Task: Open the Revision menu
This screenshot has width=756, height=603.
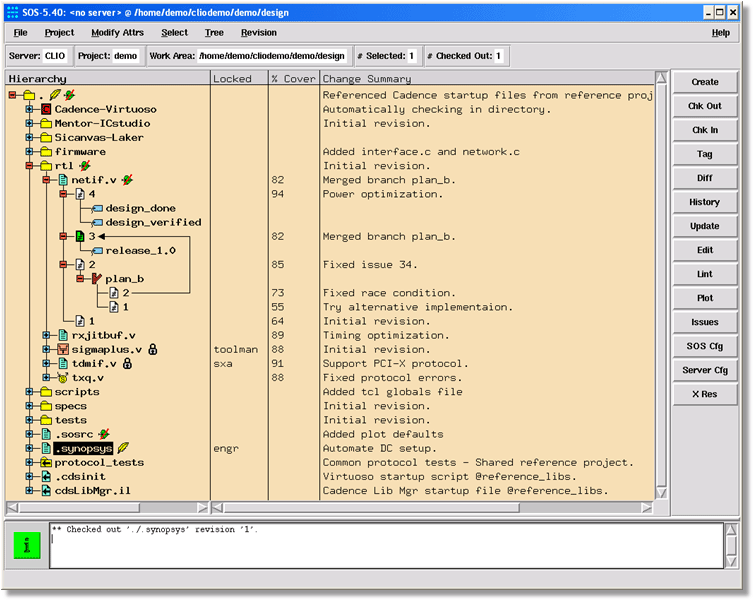Action: point(259,33)
